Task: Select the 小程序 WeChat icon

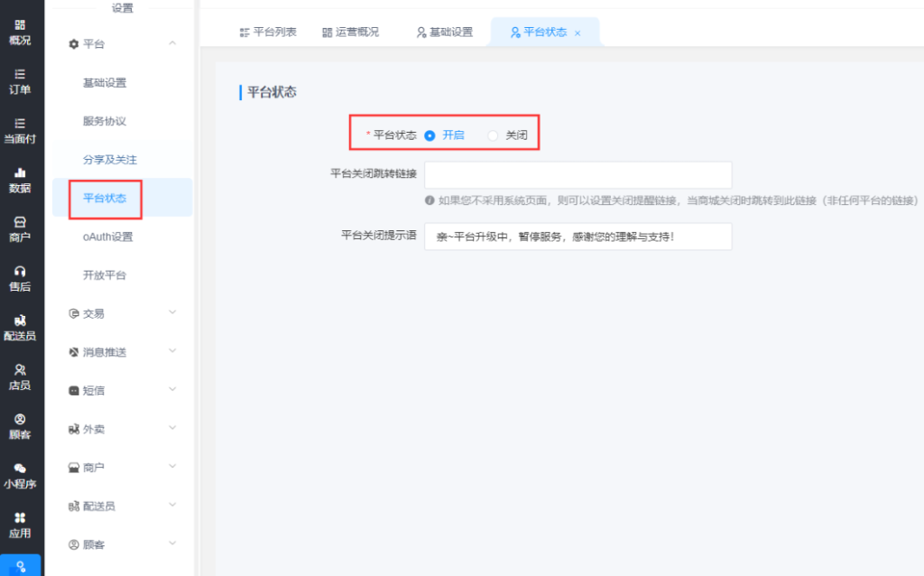Action: point(20,469)
